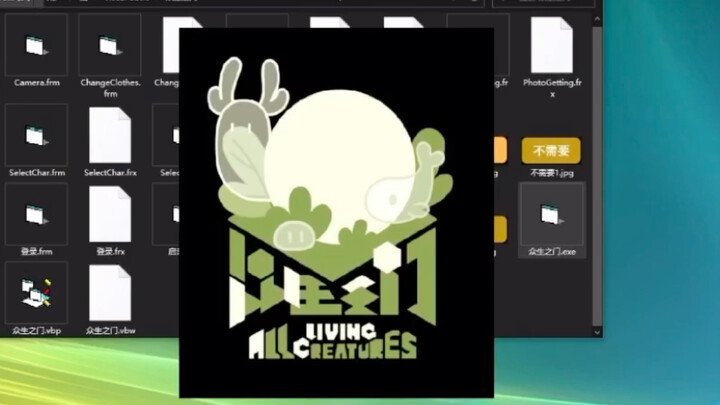The image size is (720, 405).
Task: Select the 众生之门.vbw blank file icon
Action: 110,293
